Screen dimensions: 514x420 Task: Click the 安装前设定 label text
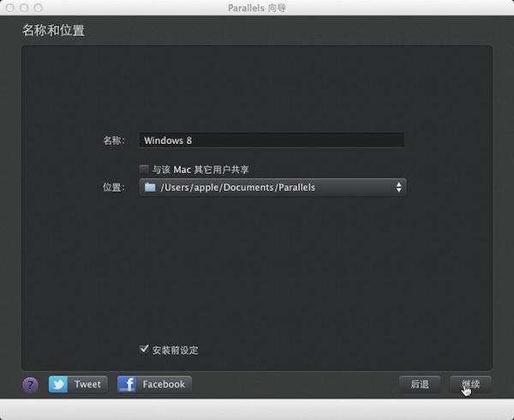(175, 351)
